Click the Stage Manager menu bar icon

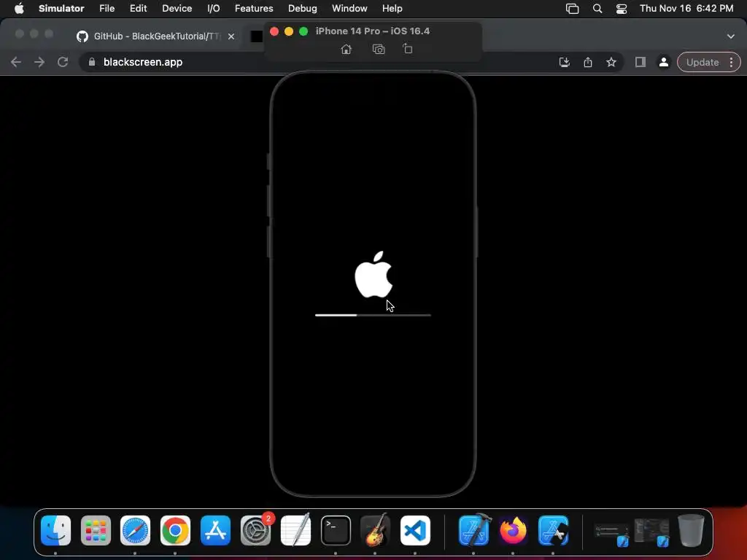point(572,9)
